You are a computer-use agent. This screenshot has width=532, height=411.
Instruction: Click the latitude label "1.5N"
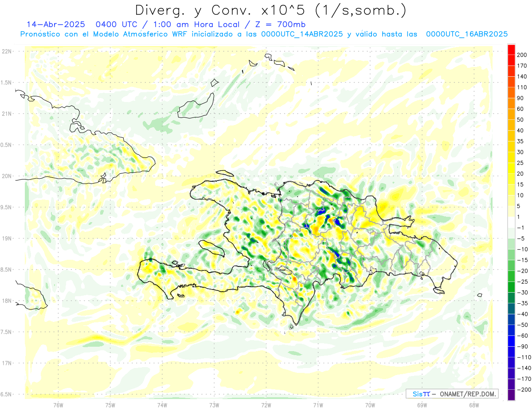click(x=6, y=82)
